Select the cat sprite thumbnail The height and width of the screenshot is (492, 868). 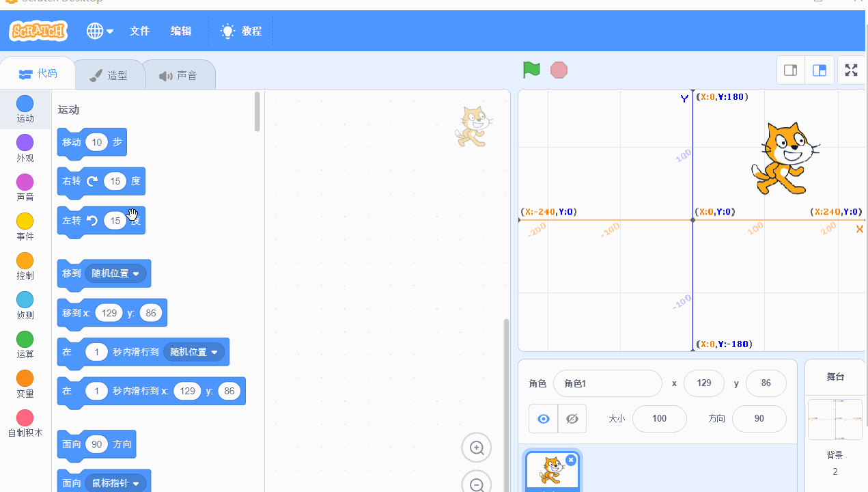552,471
